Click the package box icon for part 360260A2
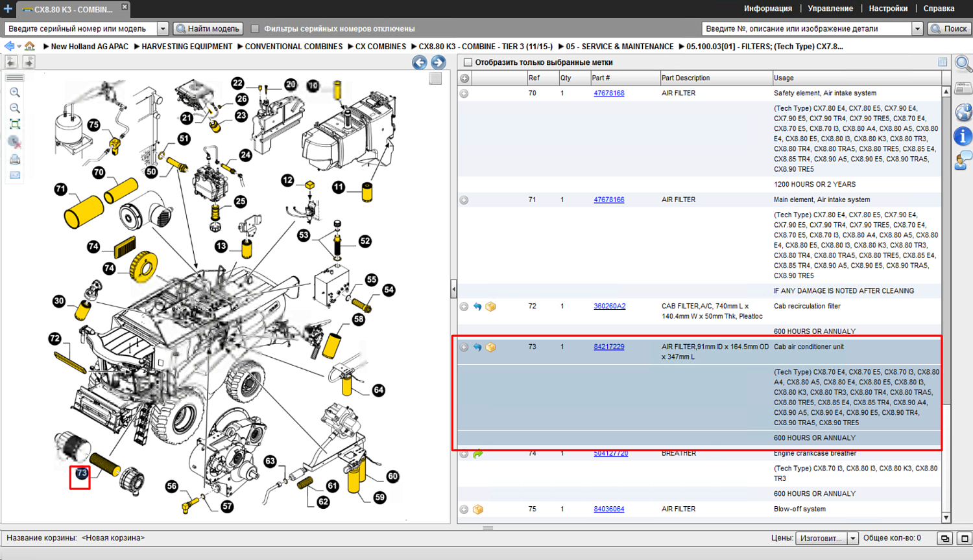 tap(490, 307)
